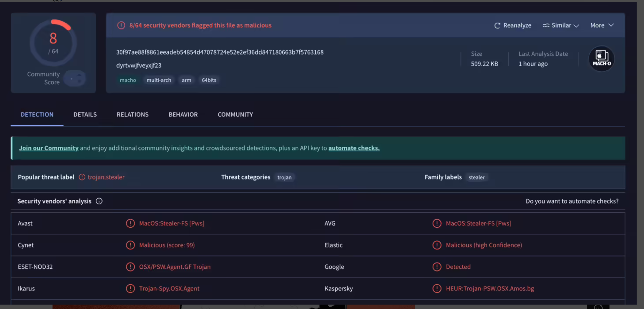Click the MACH-O file type icon
Viewport: 644px width, 309px height.
pos(601,59)
